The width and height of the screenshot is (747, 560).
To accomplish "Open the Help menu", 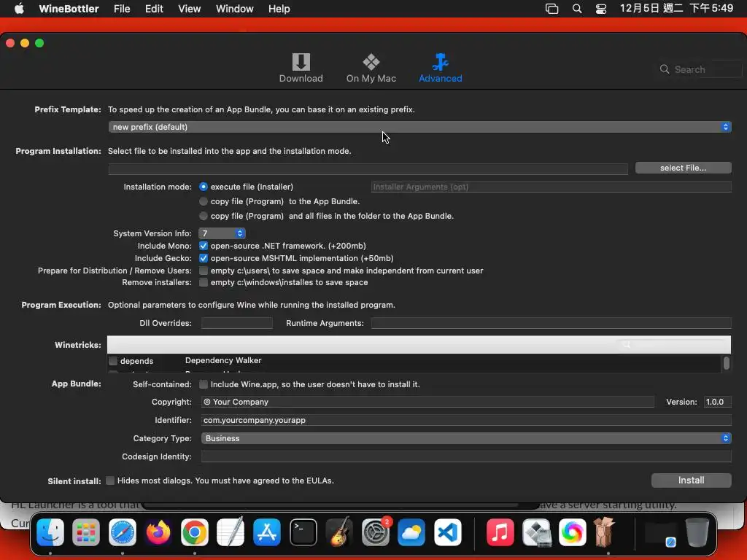I will coord(279,9).
